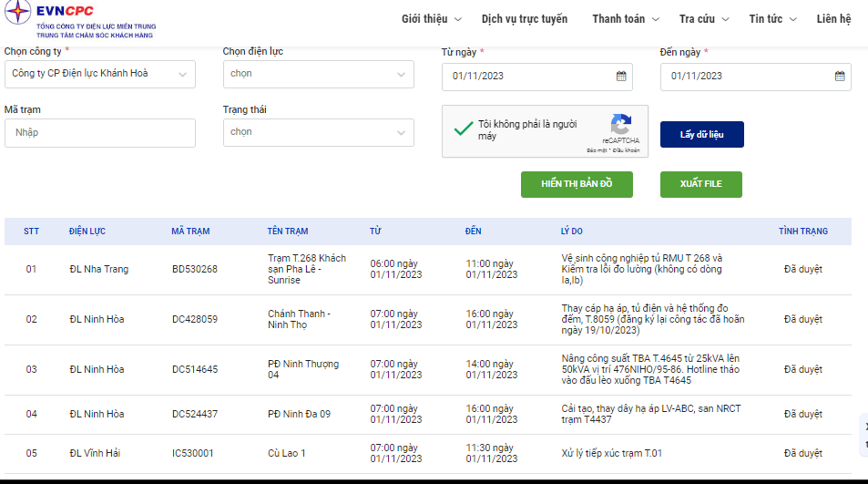Screen dimensions: 868x484
Task: Open the Từ ngày calendar picker icon
Action: [x=621, y=77]
